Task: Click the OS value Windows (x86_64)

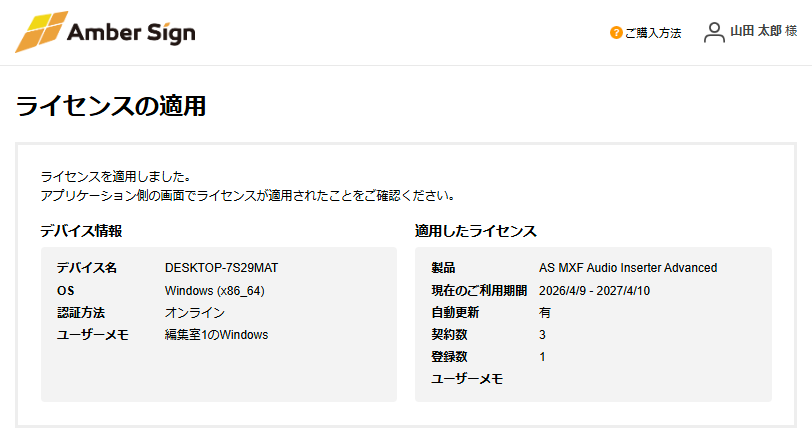Action: coord(214,290)
